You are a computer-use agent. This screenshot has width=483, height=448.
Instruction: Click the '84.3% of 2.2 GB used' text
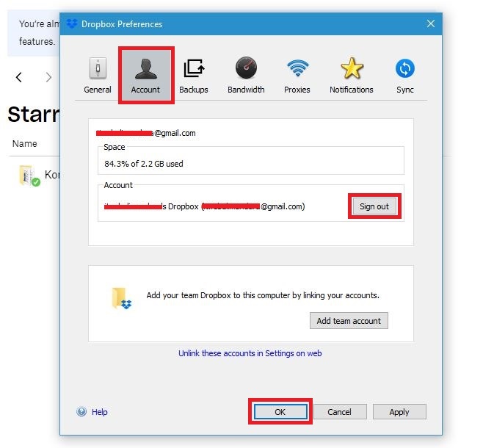coord(144,164)
